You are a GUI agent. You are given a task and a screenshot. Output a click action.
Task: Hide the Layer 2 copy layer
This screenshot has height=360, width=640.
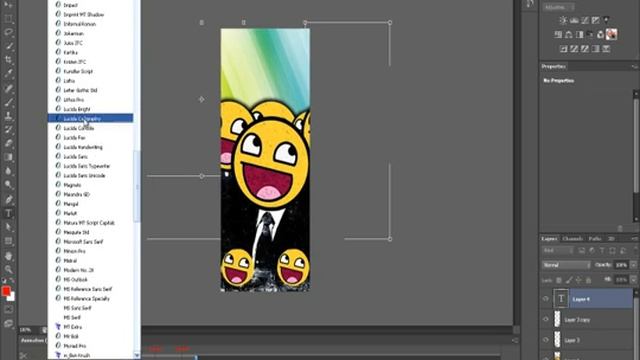(x=546, y=319)
